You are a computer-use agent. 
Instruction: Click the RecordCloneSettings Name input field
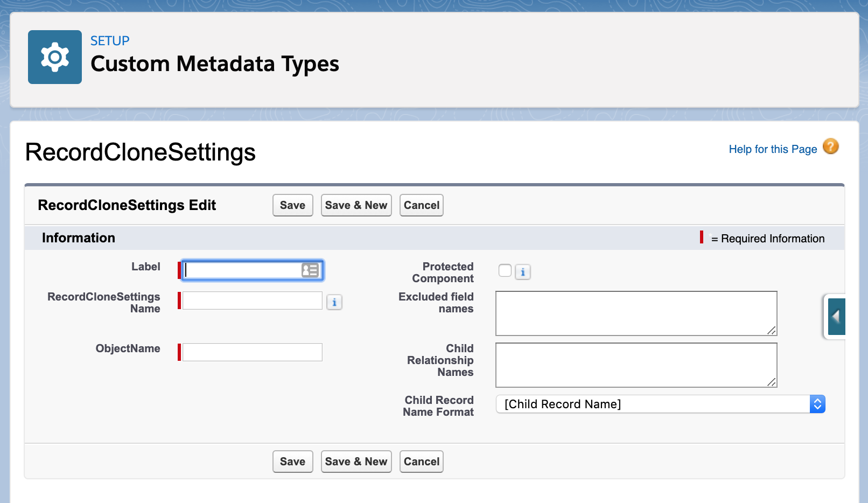click(x=252, y=301)
